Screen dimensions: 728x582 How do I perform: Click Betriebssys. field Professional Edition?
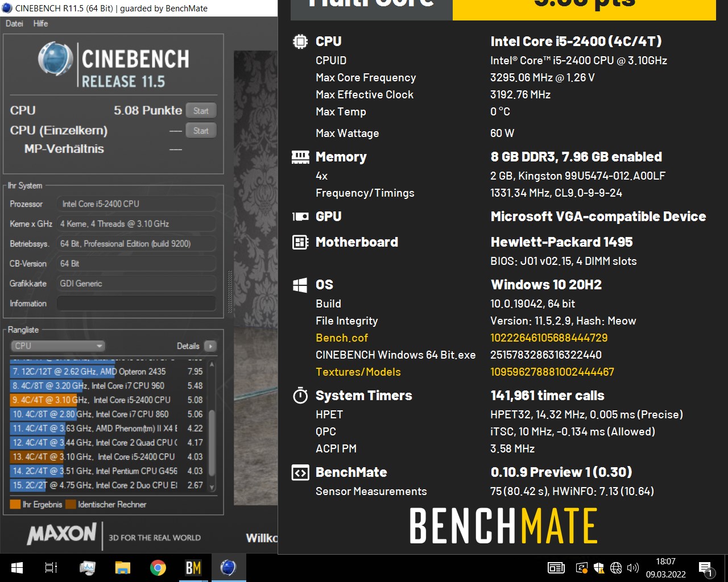136,244
